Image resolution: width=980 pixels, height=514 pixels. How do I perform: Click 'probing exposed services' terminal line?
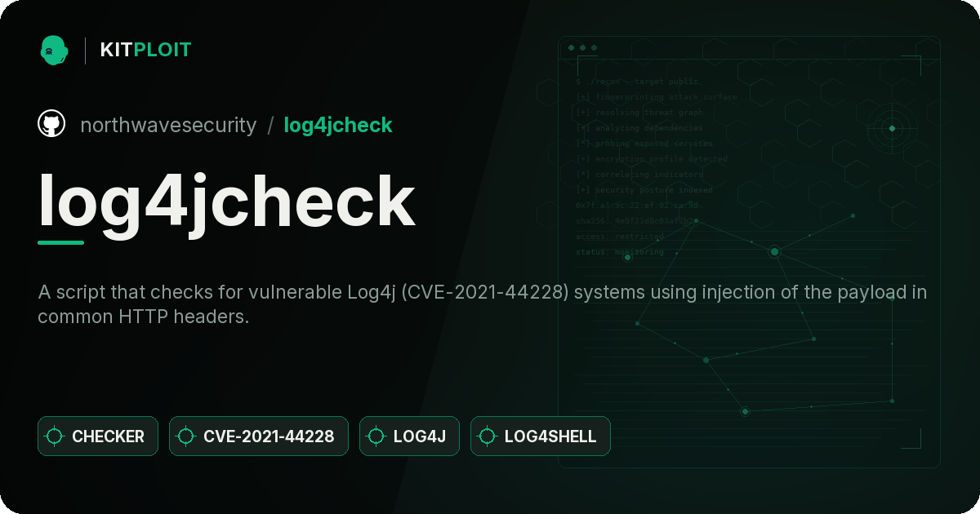644,144
